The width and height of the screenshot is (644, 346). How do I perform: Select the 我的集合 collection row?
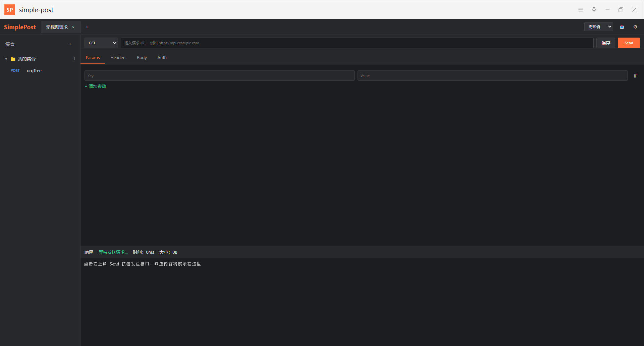coord(40,59)
